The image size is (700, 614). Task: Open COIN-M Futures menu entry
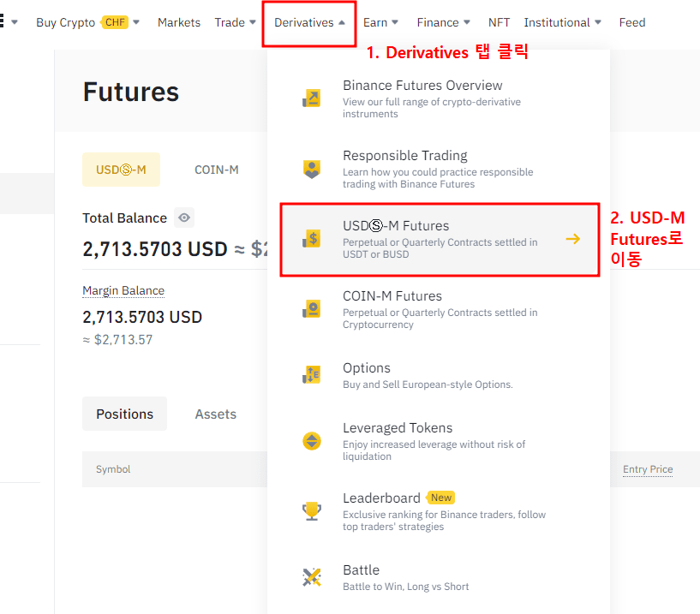[439, 309]
